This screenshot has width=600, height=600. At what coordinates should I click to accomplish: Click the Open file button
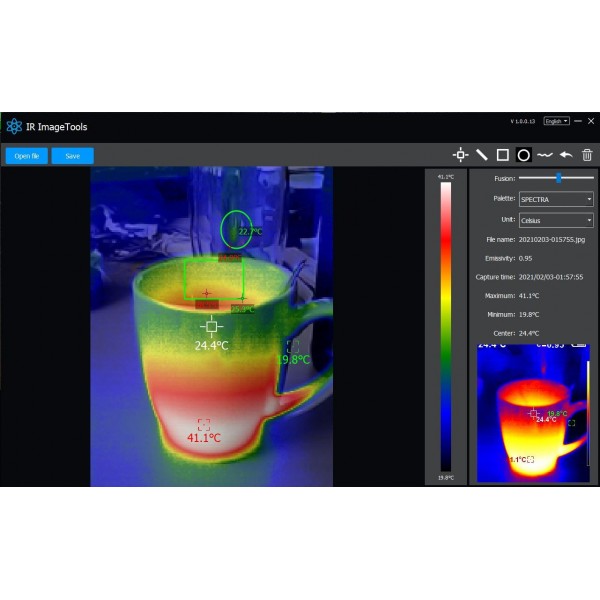(x=26, y=156)
